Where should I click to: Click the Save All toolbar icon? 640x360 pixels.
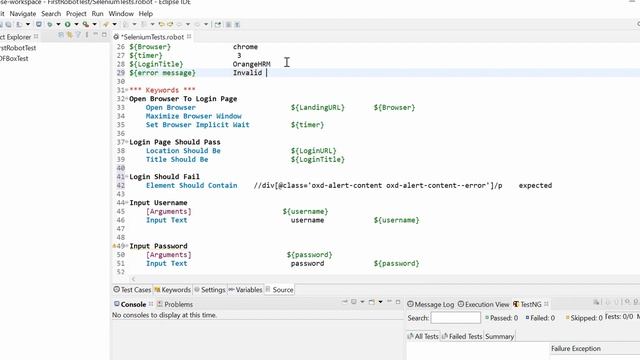click(x=8, y=24)
